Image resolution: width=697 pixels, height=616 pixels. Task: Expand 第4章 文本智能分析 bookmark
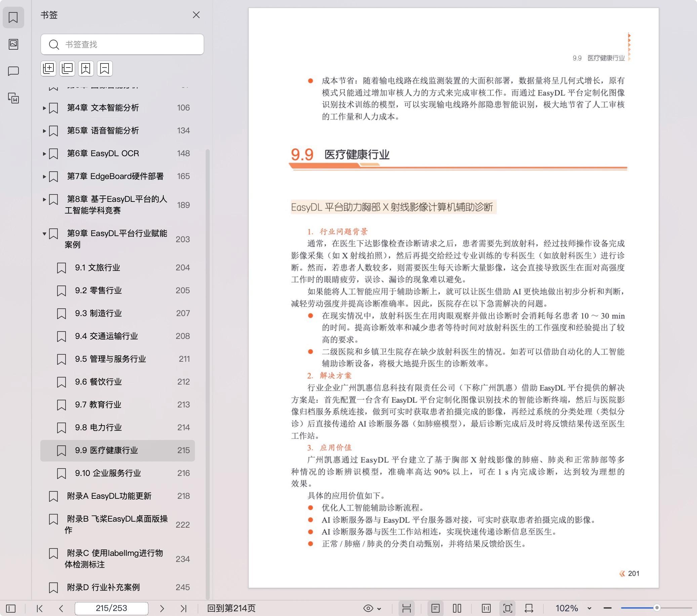tap(44, 108)
